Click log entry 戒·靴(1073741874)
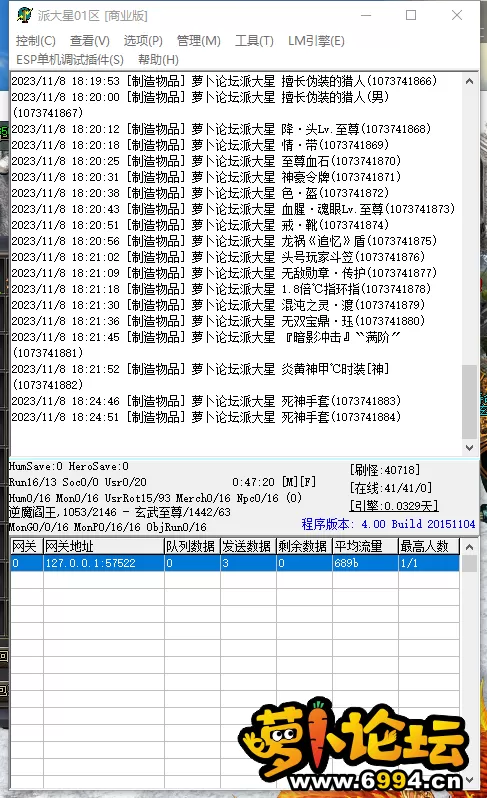 click(x=200, y=225)
